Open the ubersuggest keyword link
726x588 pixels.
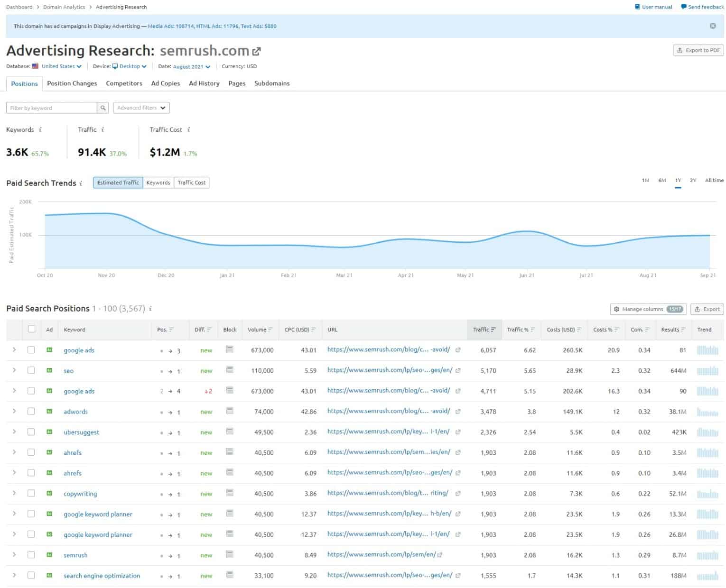(x=82, y=432)
